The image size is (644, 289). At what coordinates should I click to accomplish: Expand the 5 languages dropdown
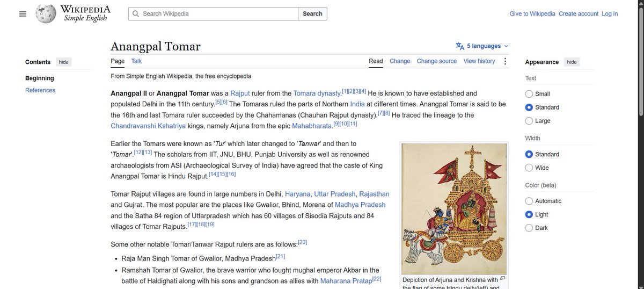pyautogui.click(x=482, y=46)
